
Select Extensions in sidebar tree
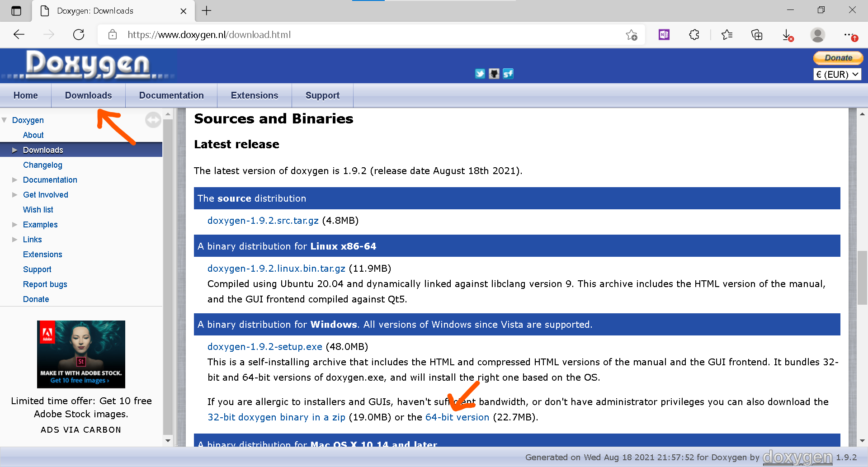42,255
